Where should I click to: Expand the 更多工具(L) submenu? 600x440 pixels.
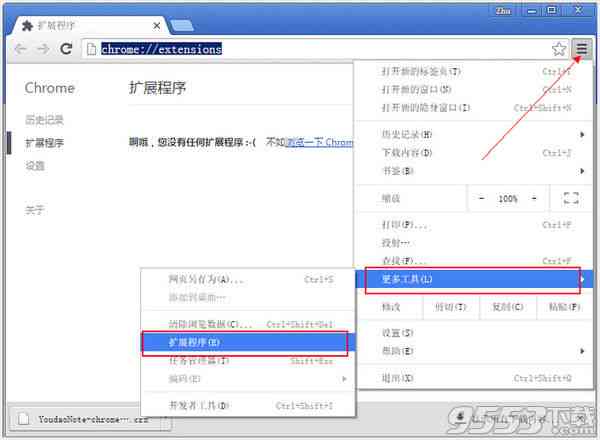tap(474, 279)
